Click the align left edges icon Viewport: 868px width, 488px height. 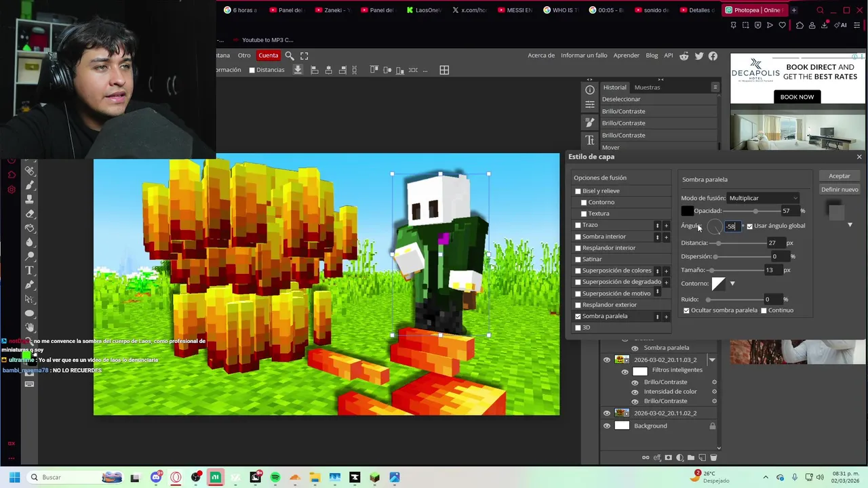click(x=314, y=70)
